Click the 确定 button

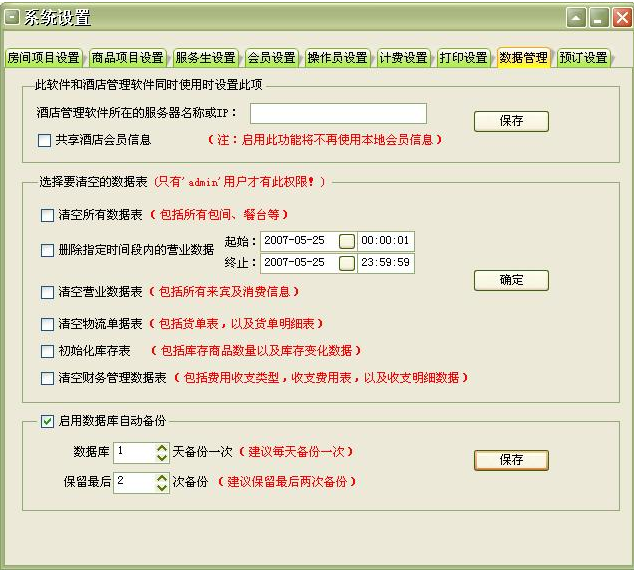(511, 280)
